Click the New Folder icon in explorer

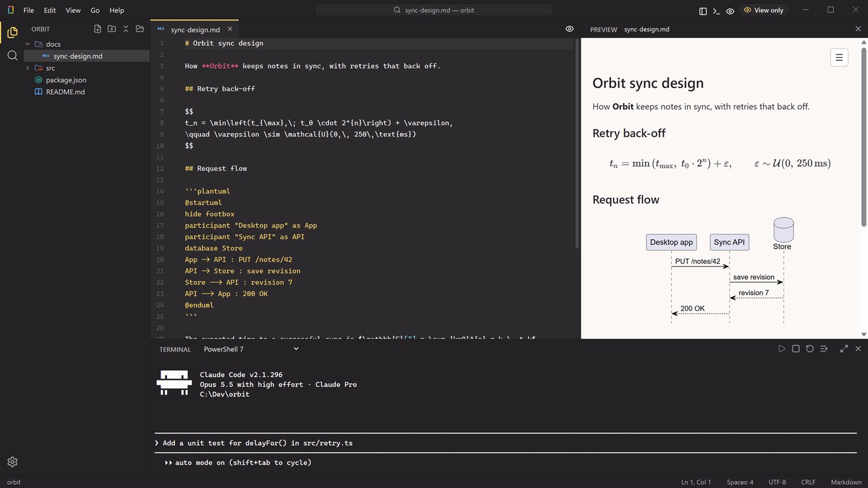[112, 29]
